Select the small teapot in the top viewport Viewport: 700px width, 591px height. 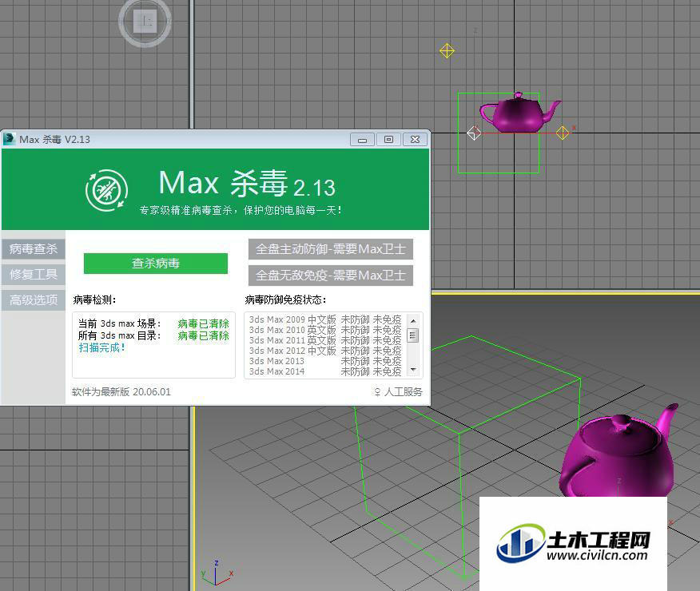520,113
